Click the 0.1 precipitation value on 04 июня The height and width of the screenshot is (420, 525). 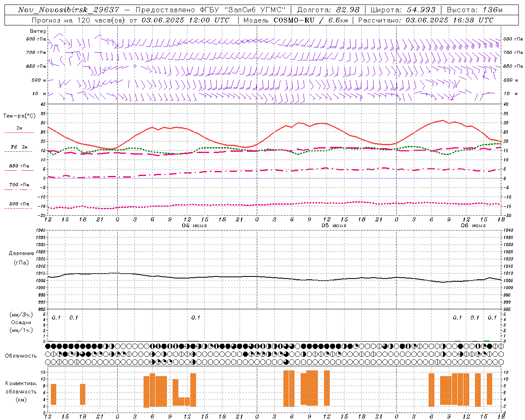pyautogui.click(x=196, y=317)
